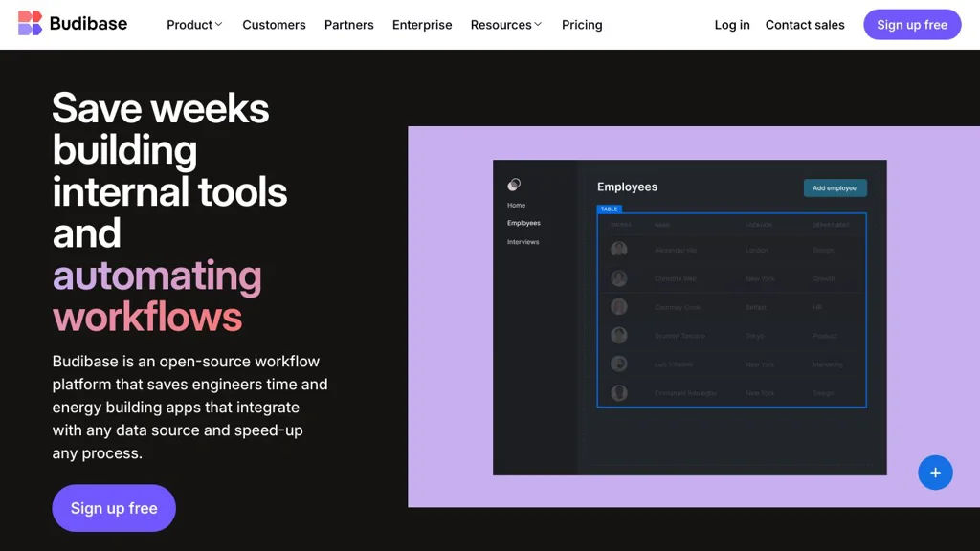The width and height of the screenshot is (980, 551).
Task: Click the blue plus floating button
Action: coord(935,473)
